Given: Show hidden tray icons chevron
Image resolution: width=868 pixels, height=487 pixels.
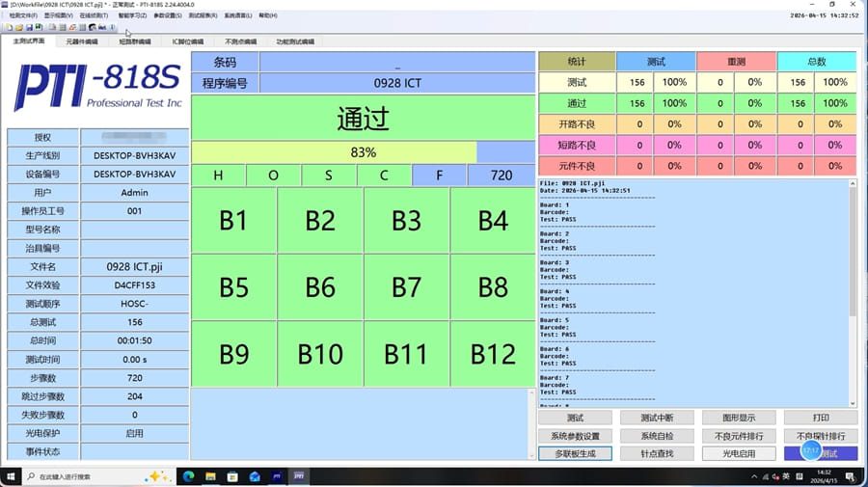Looking at the screenshot, I should click(x=754, y=476).
